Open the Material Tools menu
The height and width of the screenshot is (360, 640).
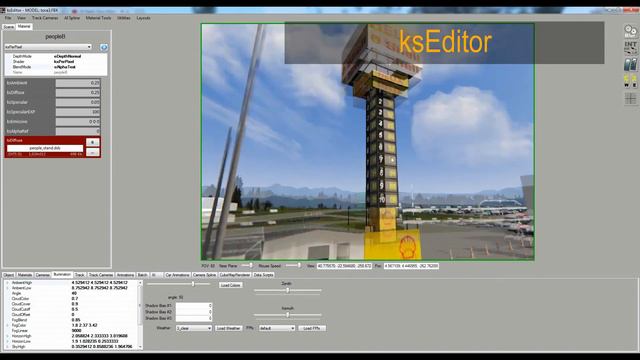coord(98,18)
